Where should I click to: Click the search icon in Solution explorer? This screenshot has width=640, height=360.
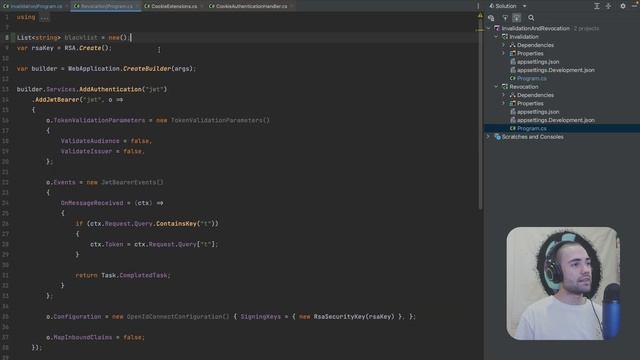[x=531, y=18]
